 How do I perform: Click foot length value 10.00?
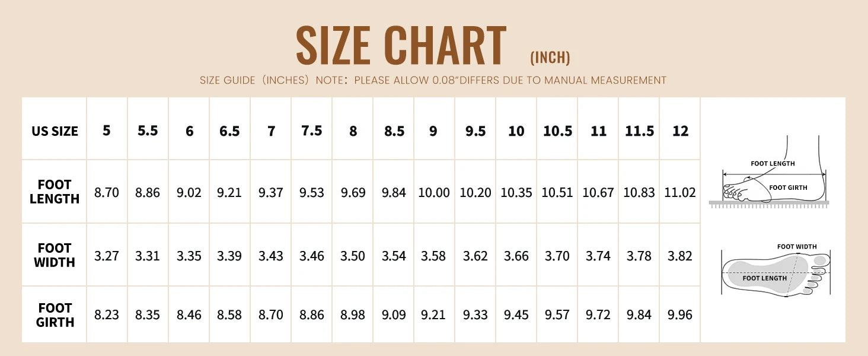click(434, 193)
